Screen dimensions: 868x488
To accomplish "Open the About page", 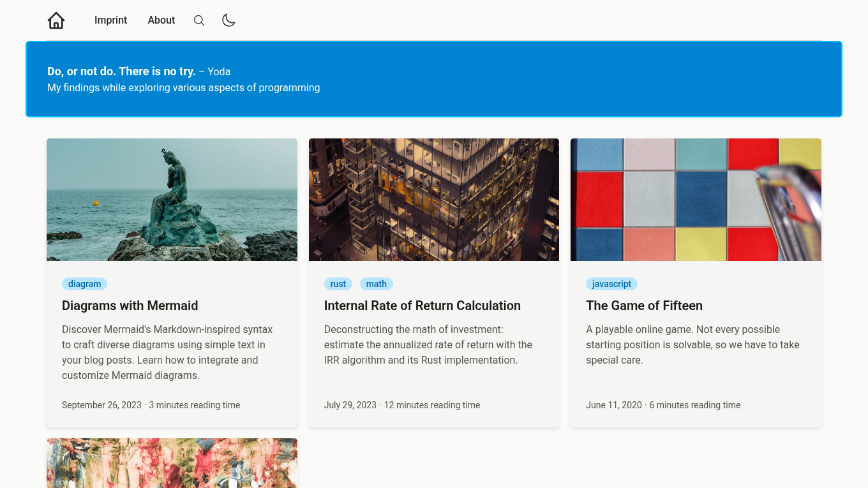I will tap(161, 20).
